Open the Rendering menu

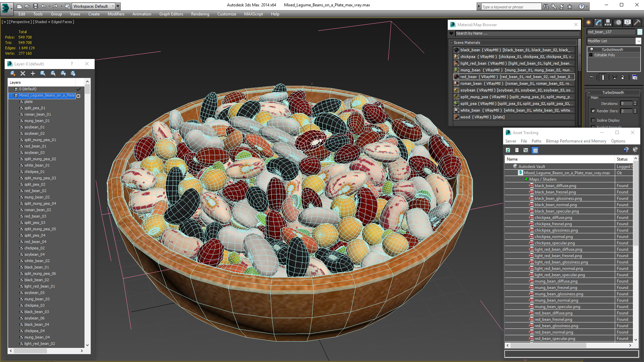[200, 14]
